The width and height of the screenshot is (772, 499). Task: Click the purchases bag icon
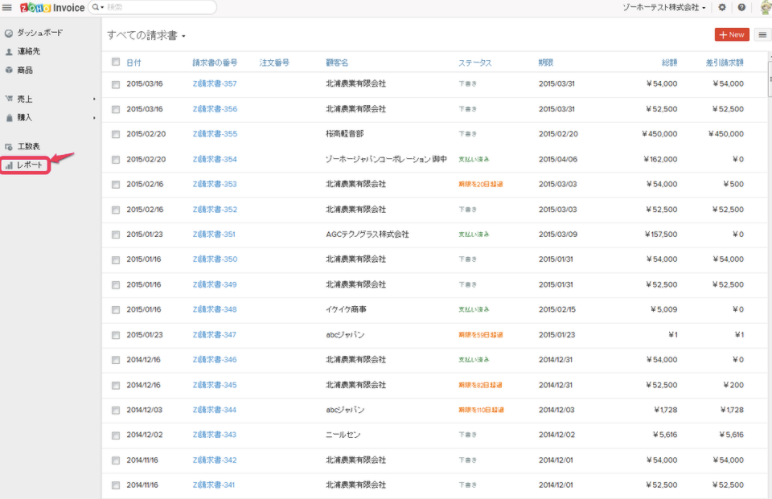tap(8, 118)
